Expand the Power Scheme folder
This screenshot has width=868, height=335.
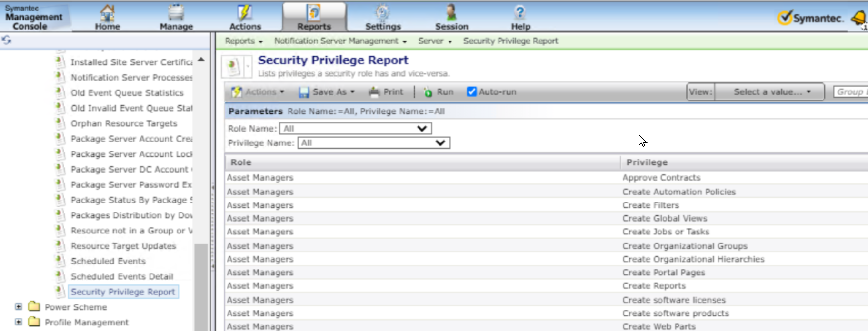tap(19, 306)
